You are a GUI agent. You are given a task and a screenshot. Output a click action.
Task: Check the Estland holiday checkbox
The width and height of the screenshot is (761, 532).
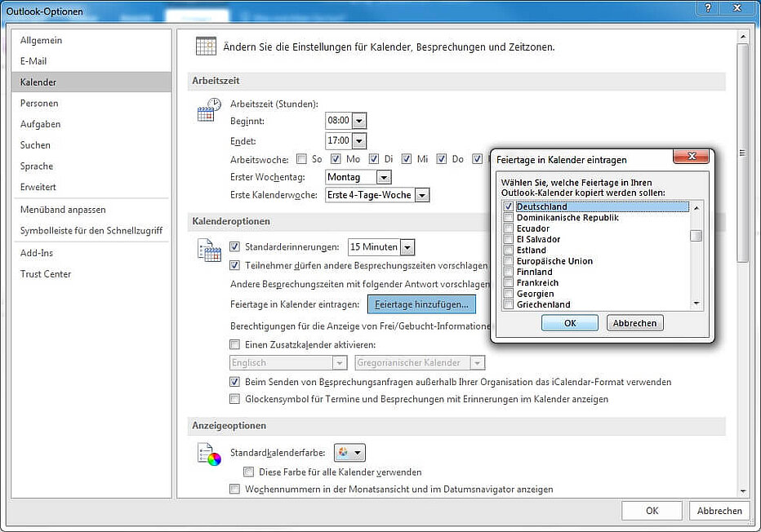point(508,250)
